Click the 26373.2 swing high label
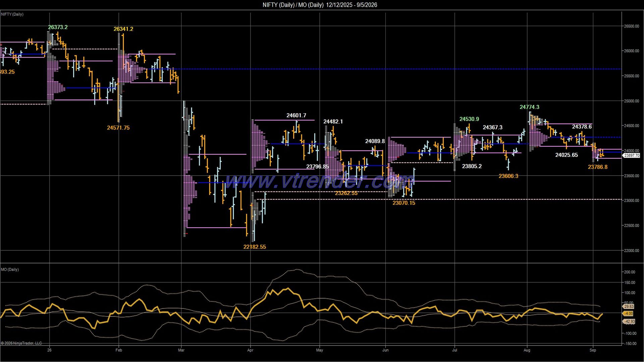The height and width of the screenshot is (362, 644). (58, 27)
